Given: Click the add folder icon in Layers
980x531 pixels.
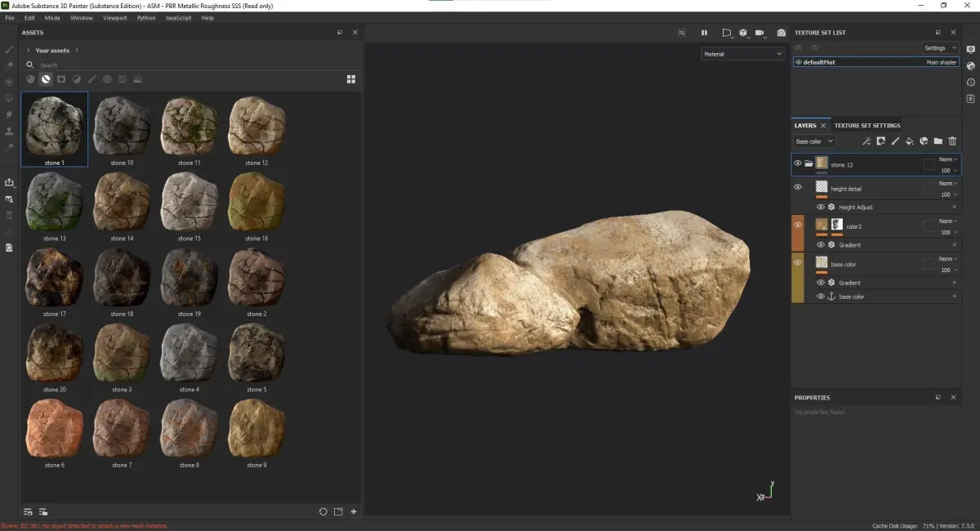Looking at the screenshot, I should 938,141.
